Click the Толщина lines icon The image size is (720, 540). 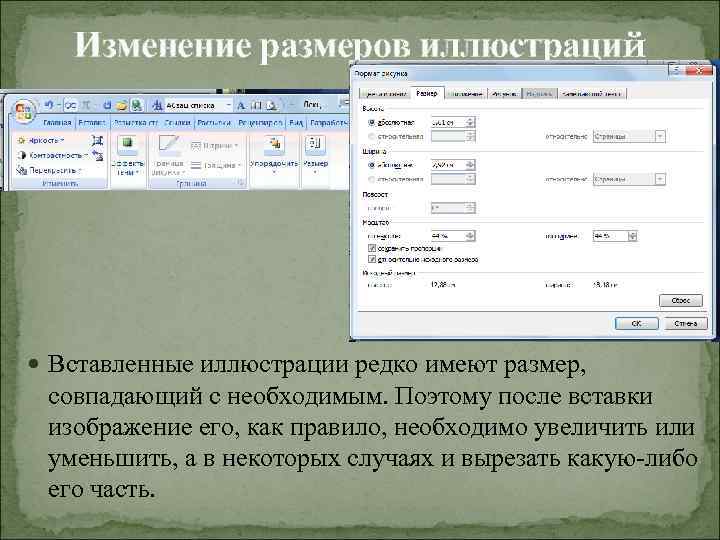click(x=196, y=165)
